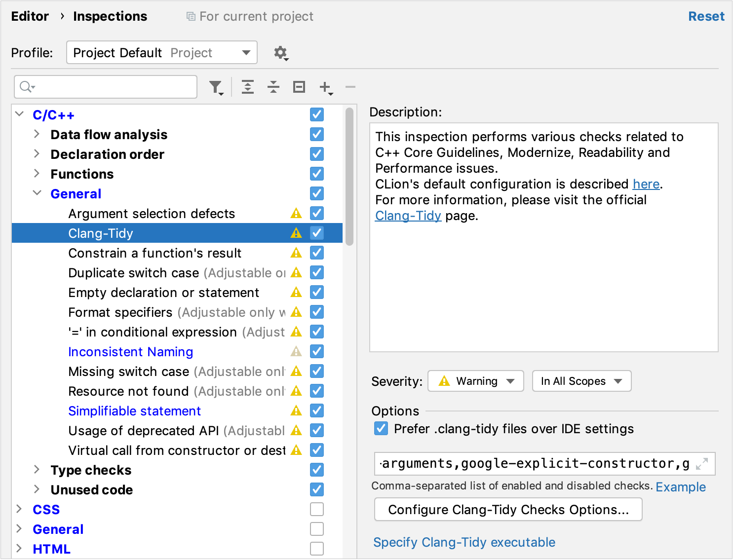734x560 pixels.
Task: Expand all inspection tree nodes
Action: pos(247,87)
